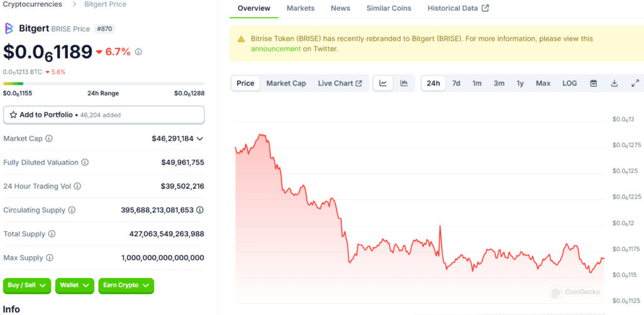Select 3m time range
644x315 pixels.
[499, 84]
